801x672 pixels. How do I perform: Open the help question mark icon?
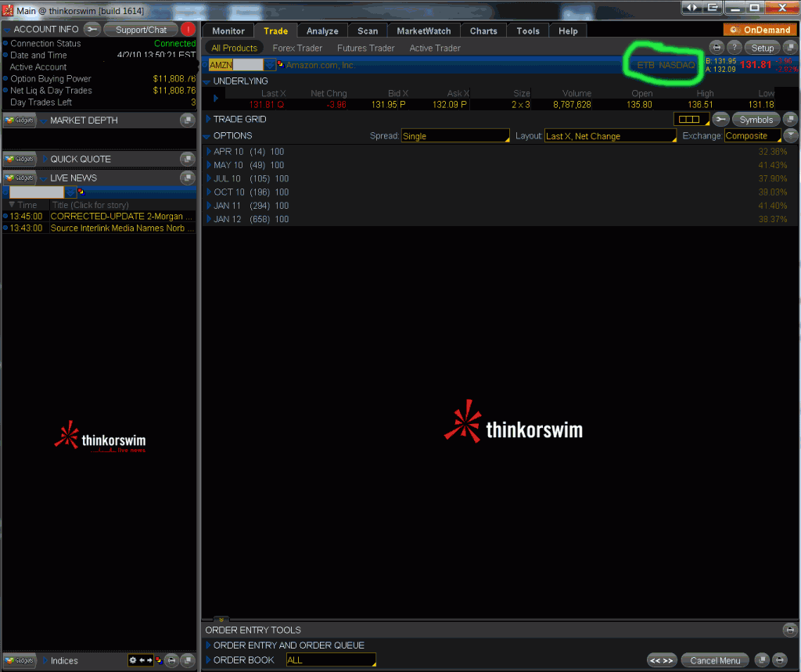pyautogui.click(x=734, y=48)
